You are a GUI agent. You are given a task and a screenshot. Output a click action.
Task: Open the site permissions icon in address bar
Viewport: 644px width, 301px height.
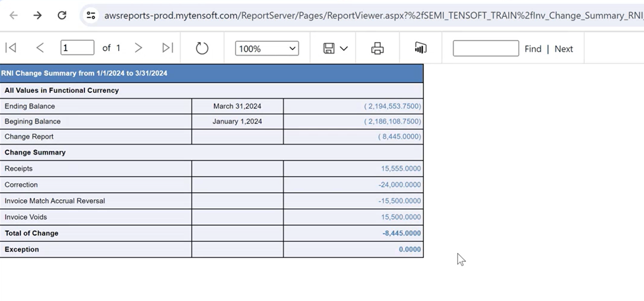[91, 15]
